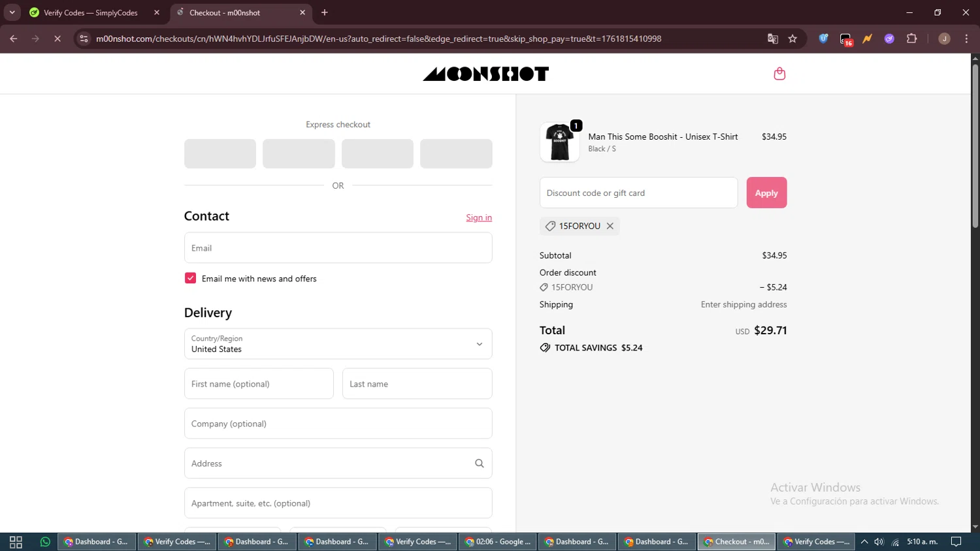Focus the Address input field
The height and width of the screenshot is (551, 980).
pyautogui.click(x=338, y=464)
